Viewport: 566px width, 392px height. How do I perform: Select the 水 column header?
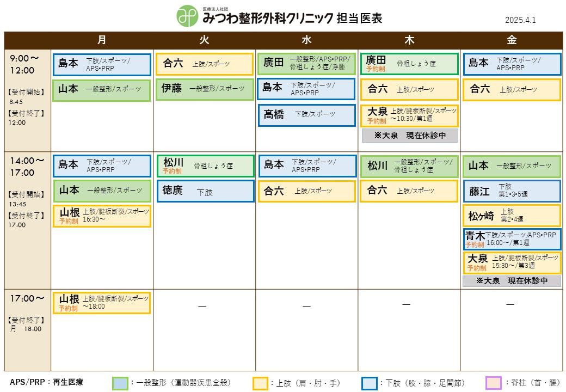coord(306,40)
